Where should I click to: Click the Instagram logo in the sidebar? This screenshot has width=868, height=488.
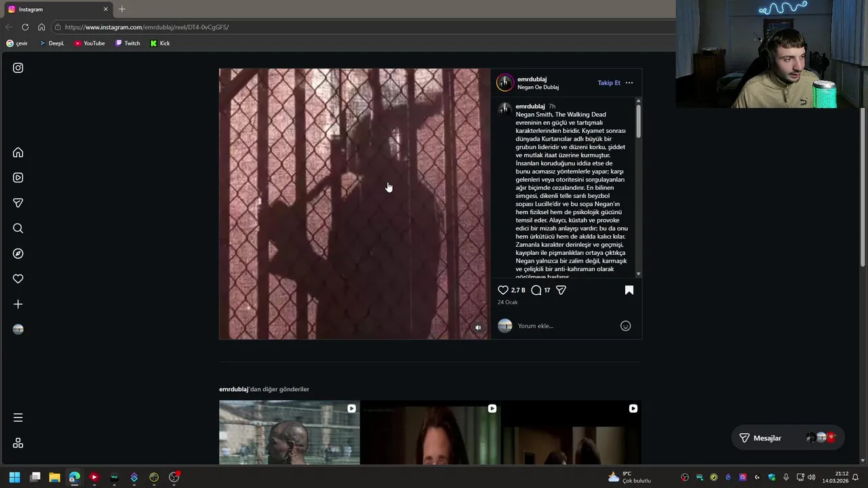18,68
